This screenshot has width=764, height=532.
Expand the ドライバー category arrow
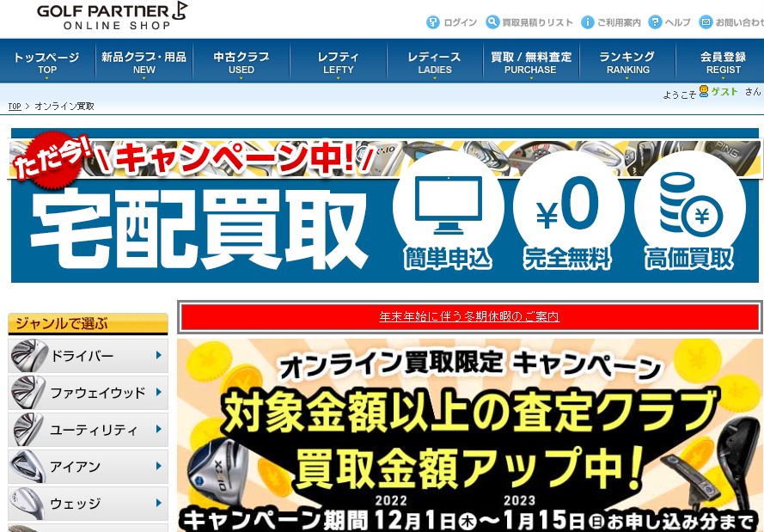coord(158,354)
